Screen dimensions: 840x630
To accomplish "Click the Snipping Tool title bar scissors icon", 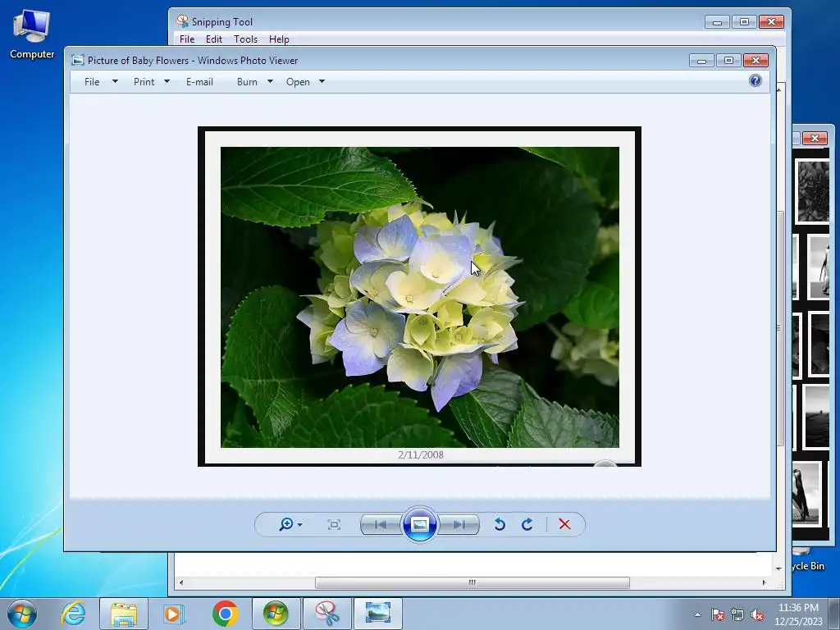I will coord(183,21).
